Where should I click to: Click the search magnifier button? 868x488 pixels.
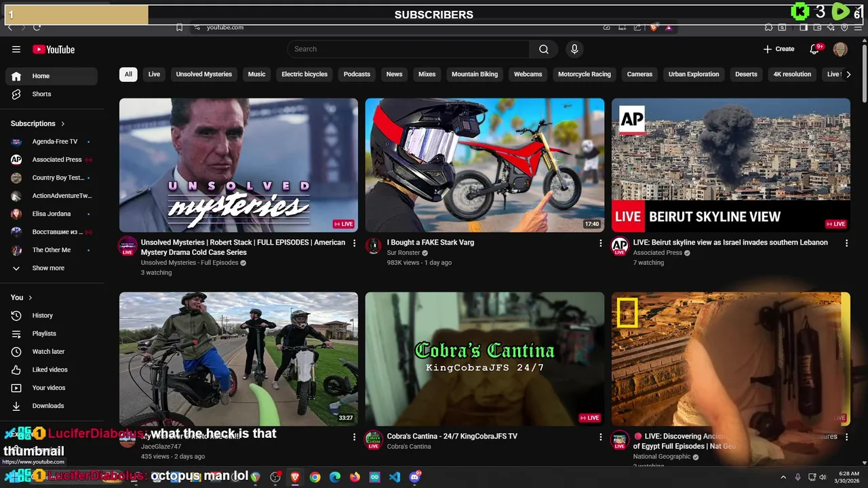pyautogui.click(x=544, y=49)
